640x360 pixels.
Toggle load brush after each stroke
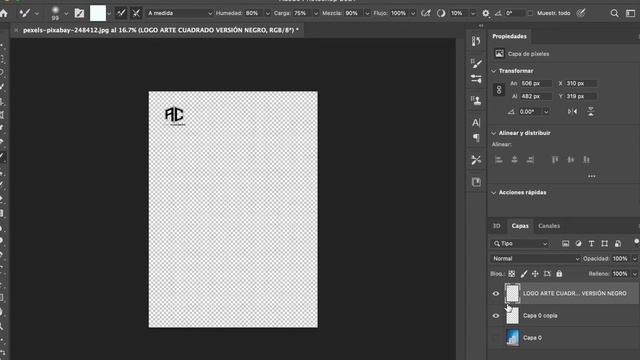pyautogui.click(x=121, y=13)
